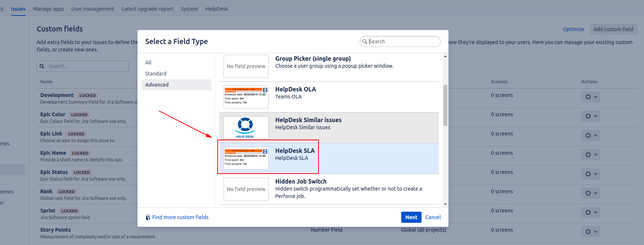644x245 pixels.
Task: Click the LOCKED badge next to Sprint
Action: (x=69, y=211)
